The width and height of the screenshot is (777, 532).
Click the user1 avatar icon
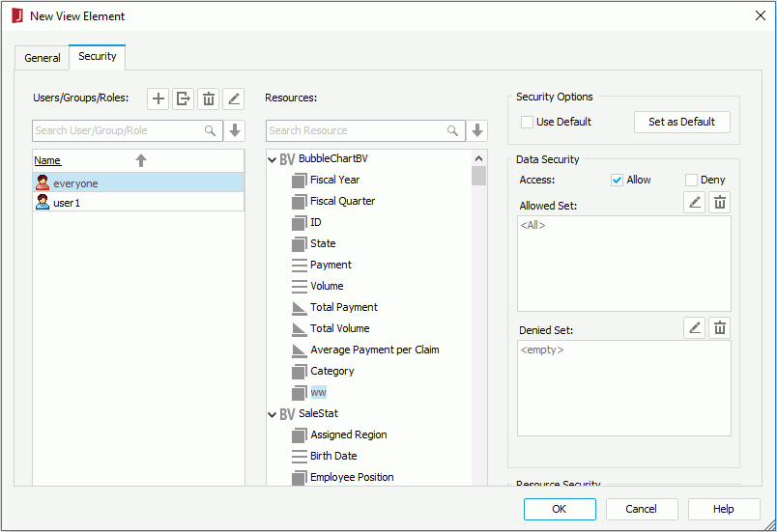tap(43, 202)
